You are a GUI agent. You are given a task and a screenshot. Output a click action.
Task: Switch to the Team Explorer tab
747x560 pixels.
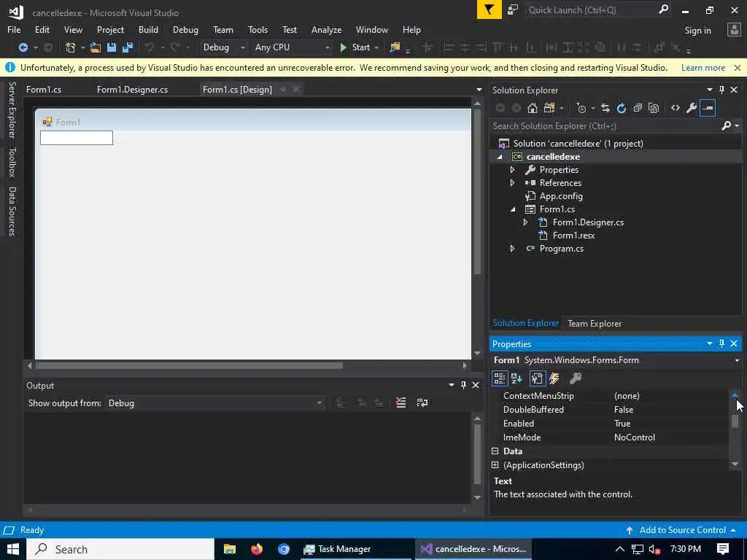pos(595,323)
